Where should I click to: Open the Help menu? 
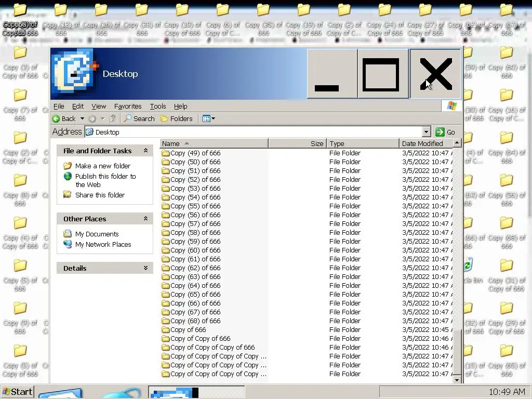click(x=180, y=107)
